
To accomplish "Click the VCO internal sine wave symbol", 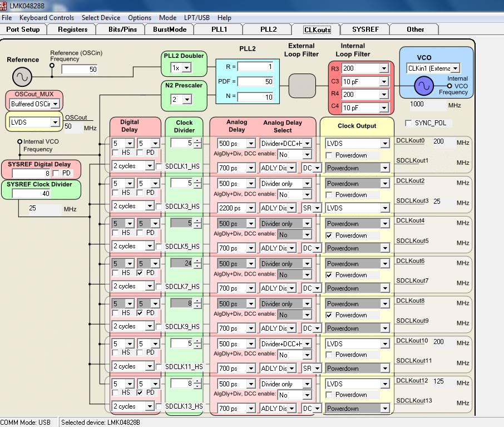I will coord(423,86).
